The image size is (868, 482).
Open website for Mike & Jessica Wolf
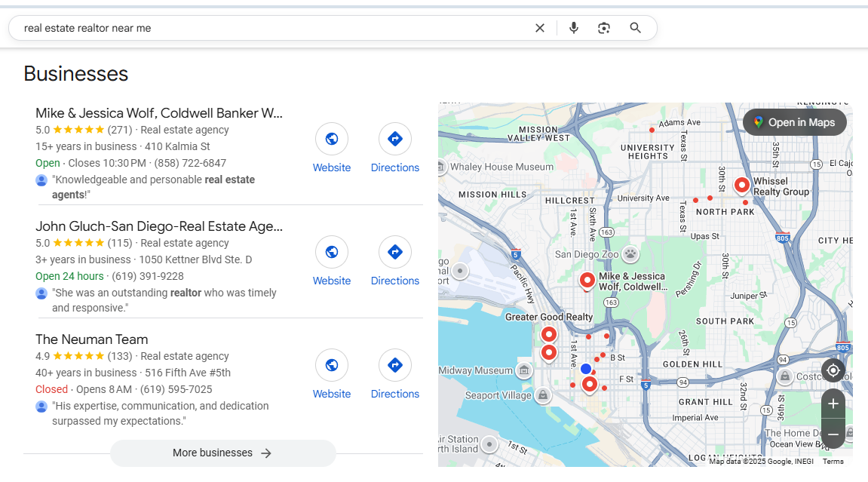pos(332,139)
